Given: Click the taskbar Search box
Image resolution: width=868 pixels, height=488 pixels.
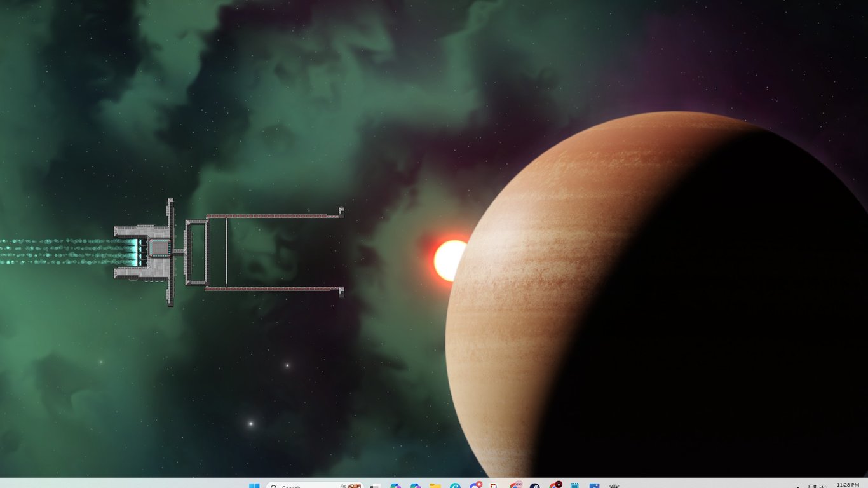Looking at the screenshot, I should pyautogui.click(x=315, y=486).
